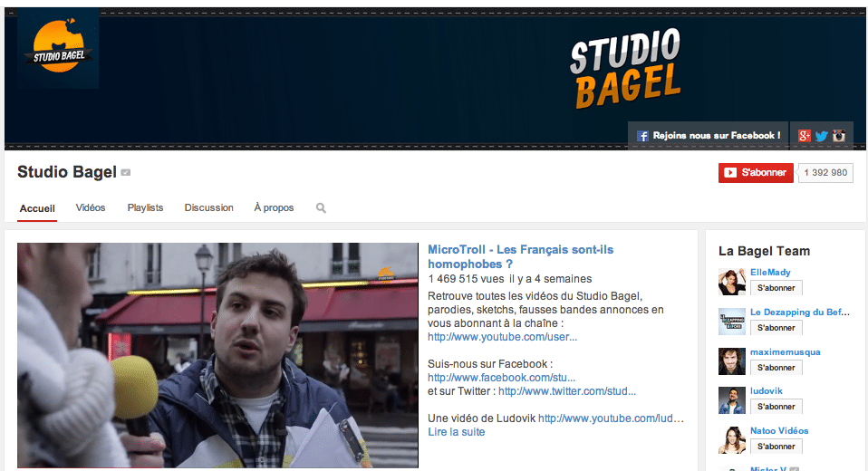Image resolution: width=868 pixels, height=471 pixels.
Task: Subscribe to Le Dezapping du Before channel
Action: (x=776, y=328)
